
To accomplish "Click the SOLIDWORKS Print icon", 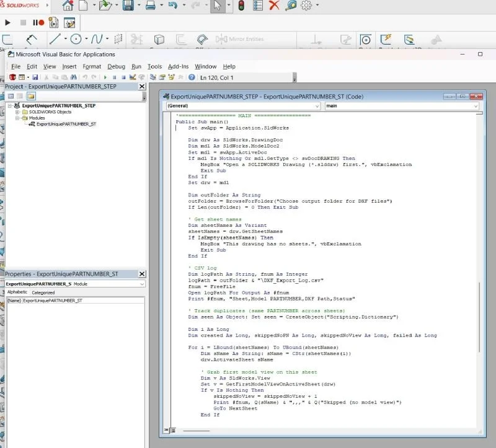I will pos(151,6).
